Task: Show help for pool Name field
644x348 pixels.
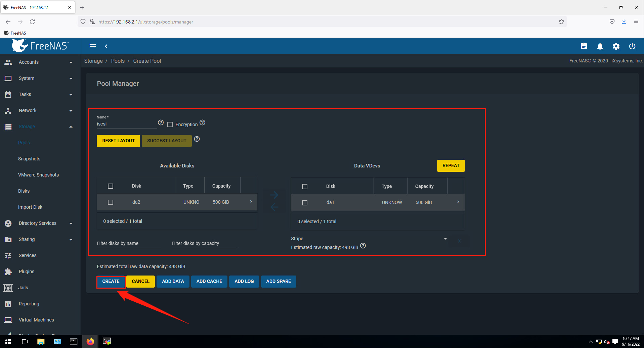Action: coord(161,123)
